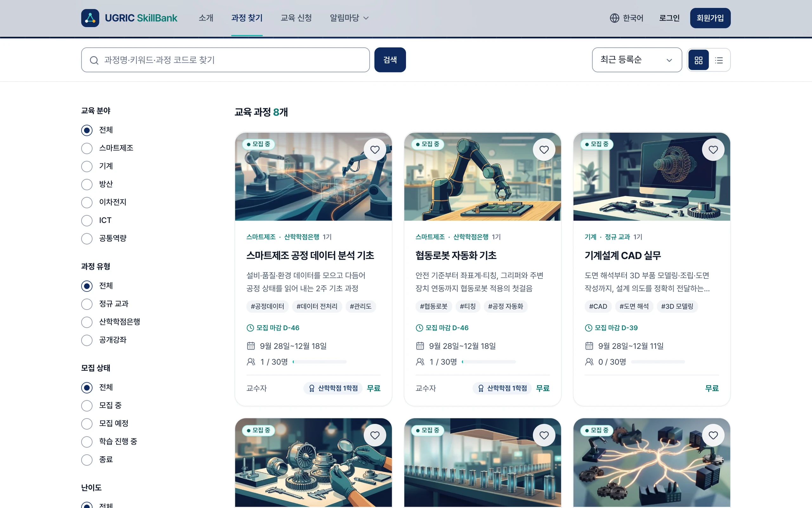This screenshot has width=812, height=508.
Task: Select 종료 recruitment status radio
Action: [87, 460]
